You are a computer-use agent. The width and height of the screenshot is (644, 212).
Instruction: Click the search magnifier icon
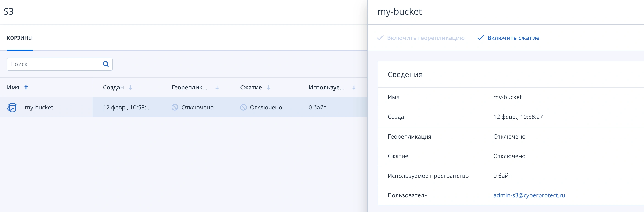point(106,64)
